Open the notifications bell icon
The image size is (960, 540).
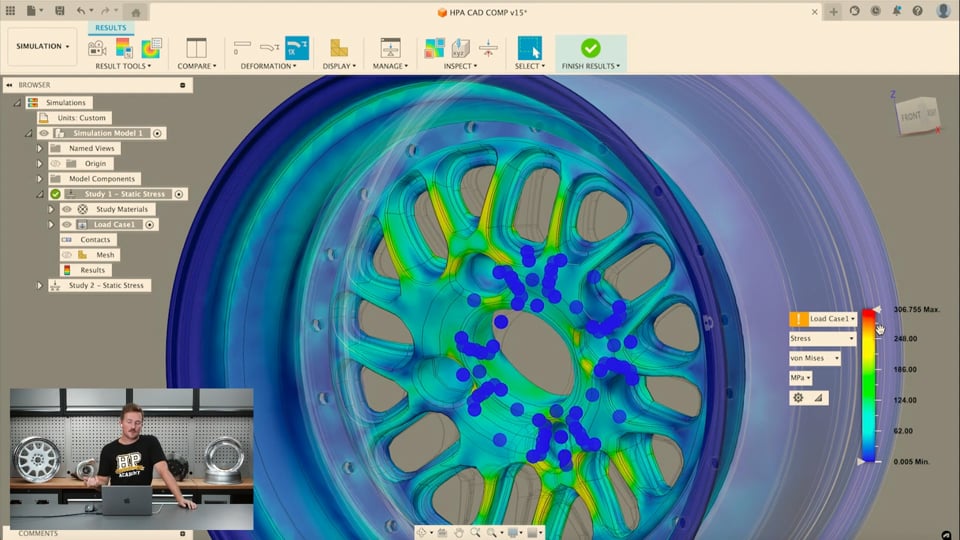point(896,10)
